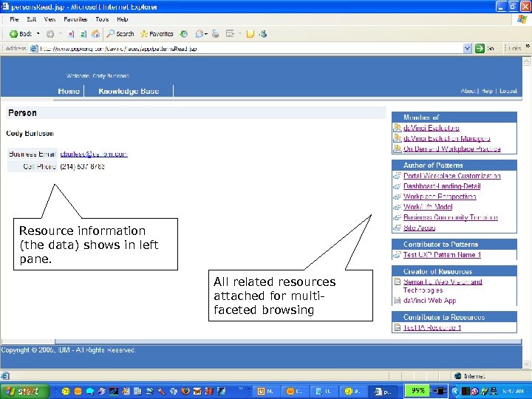Expand hidden system tray icons arrow
Viewport: 532px width, 399px height.
click(455, 391)
